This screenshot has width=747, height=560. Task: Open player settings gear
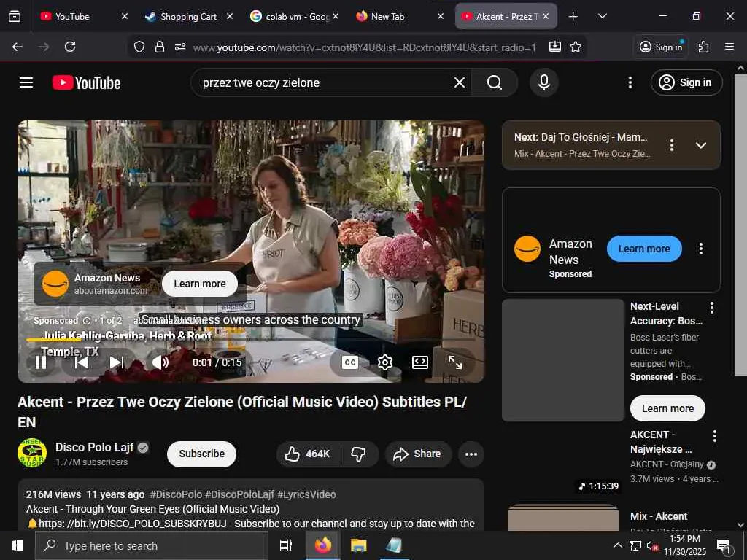[x=385, y=362]
